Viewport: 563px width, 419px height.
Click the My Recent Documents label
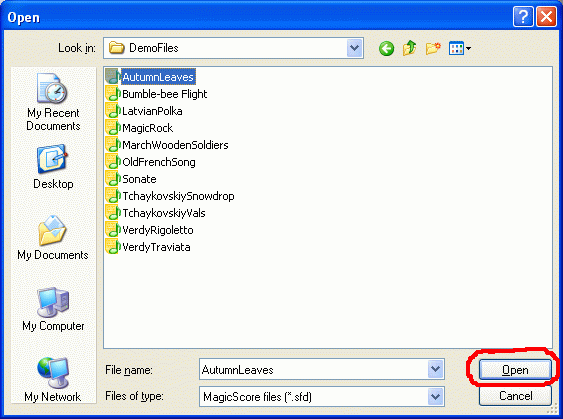pyautogui.click(x=53, y=120)
